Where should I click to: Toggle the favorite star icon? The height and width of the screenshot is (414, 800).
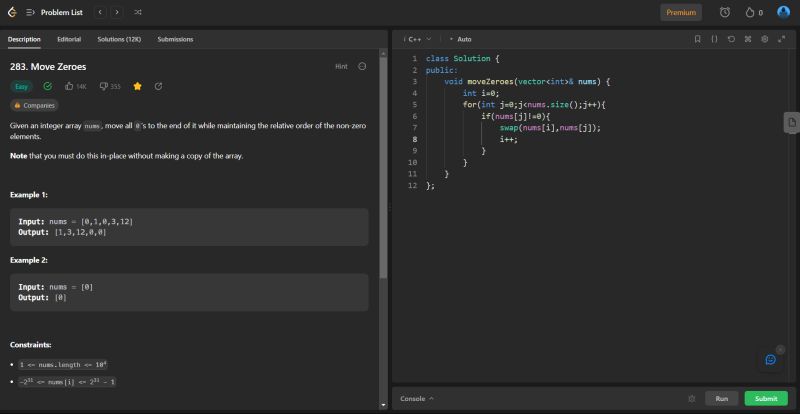click(137, 87)
